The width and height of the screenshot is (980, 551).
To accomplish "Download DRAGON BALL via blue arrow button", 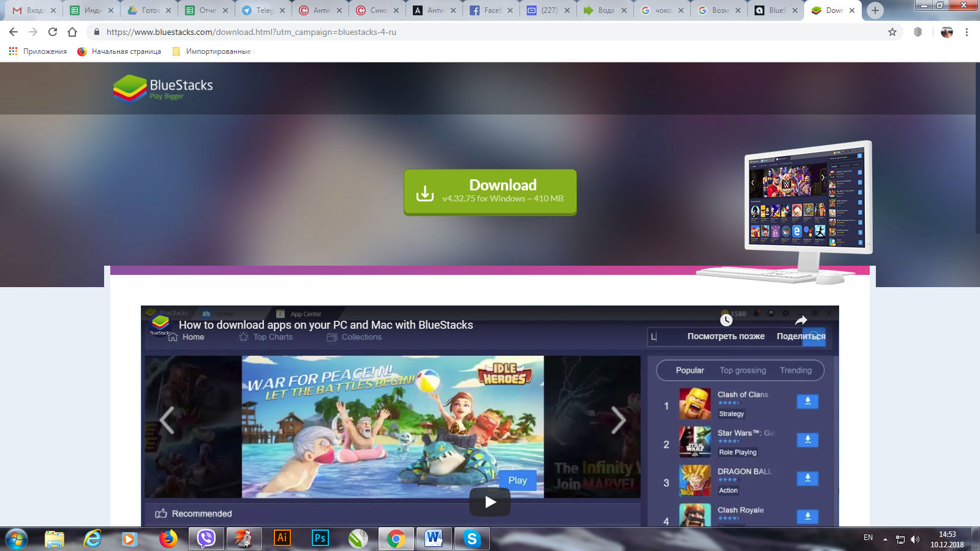I will click(x=807, y=478).
